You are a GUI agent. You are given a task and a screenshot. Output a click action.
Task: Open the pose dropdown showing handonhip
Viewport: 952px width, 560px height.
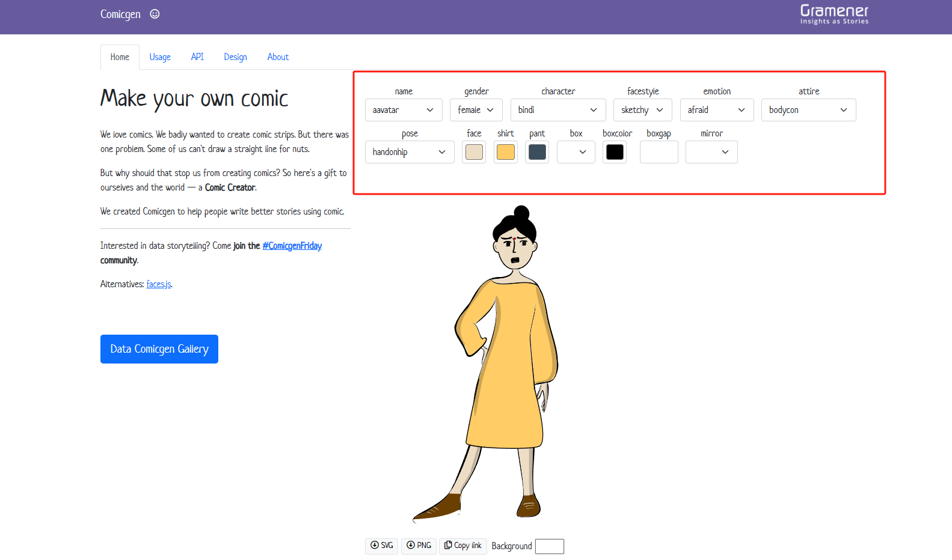pyautogui.click(x=410, y=152)
